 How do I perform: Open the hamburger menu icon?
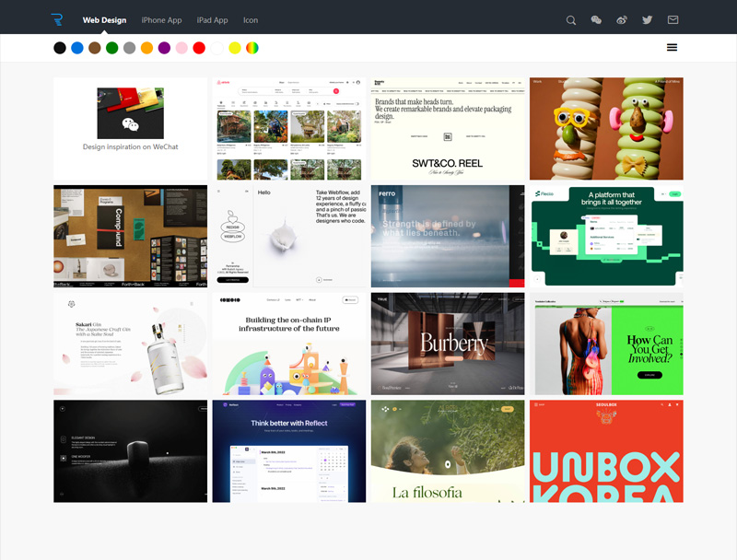pos(672,47)
